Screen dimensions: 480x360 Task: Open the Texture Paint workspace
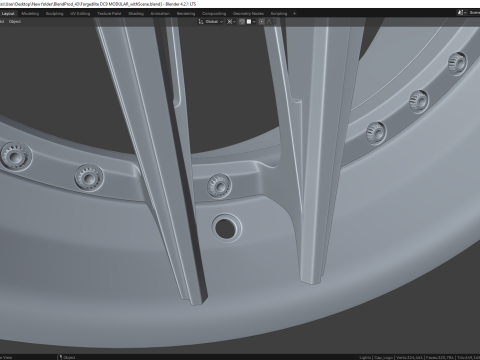[109, 14]
